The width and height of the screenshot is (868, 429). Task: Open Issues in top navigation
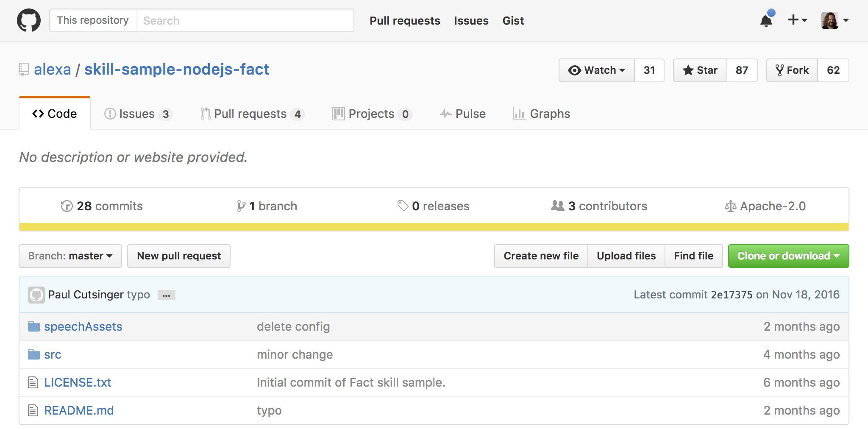tap(471, 20)
